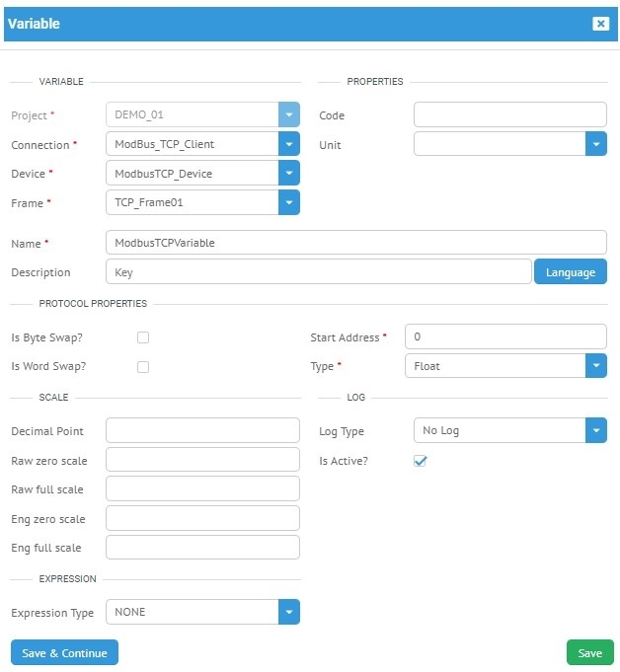Open the Log Type dropdown
Image resolution: width=620 pixels, height=672 pixels.
595,430
